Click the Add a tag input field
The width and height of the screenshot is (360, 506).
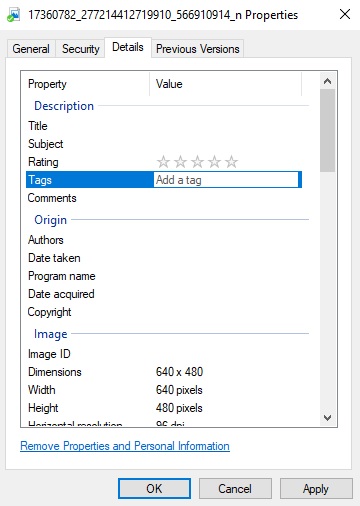point(226,180)
